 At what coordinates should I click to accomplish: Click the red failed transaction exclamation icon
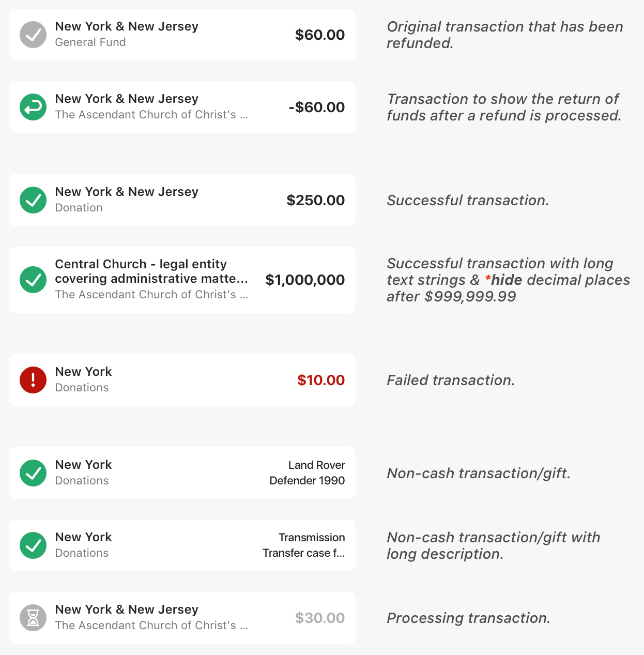coord(33,380)
